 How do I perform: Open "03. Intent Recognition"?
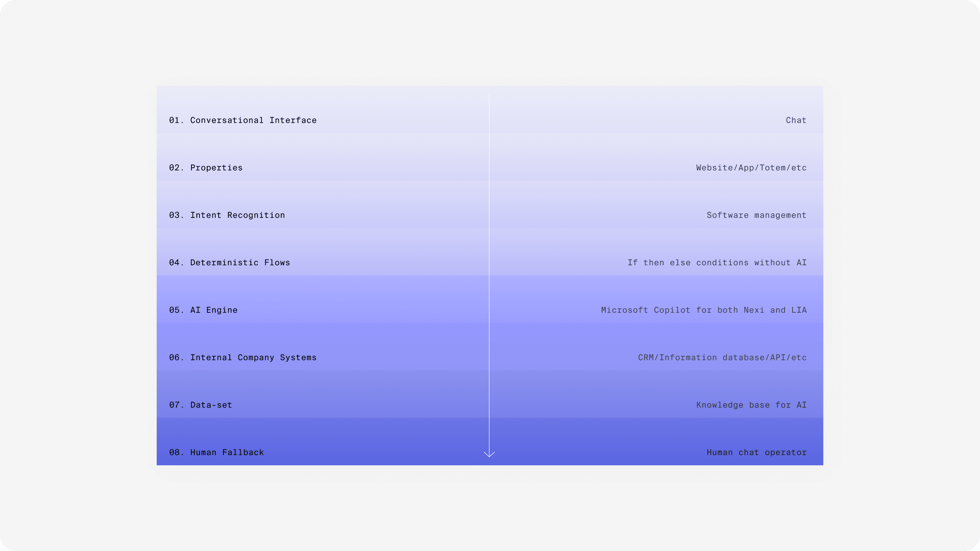[227, 215]
